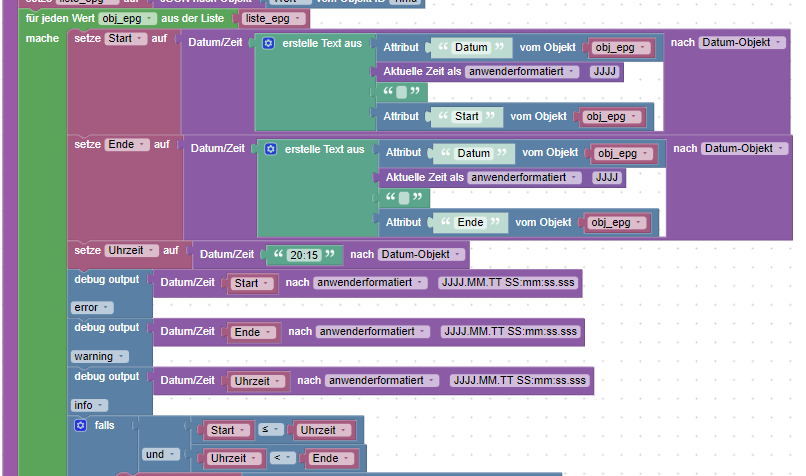Open the gear mutator on the 'falls' block
Screen dimensions: 806x476
click(x=81, y=426)
